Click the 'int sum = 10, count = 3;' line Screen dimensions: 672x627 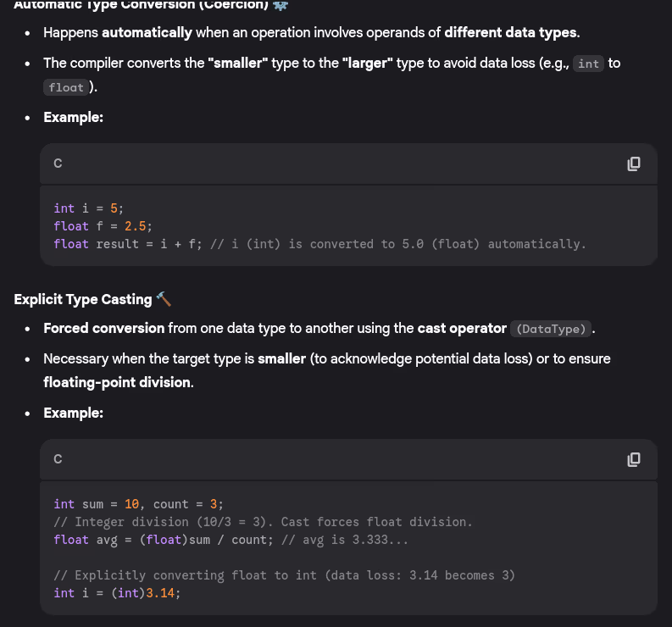(x=138, y=504)
